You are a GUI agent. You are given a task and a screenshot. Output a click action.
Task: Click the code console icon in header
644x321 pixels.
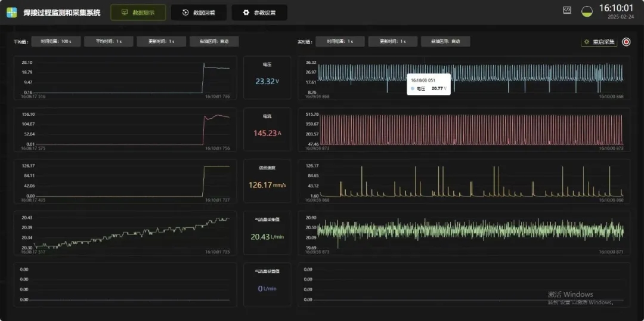click(x=567, y=10)
